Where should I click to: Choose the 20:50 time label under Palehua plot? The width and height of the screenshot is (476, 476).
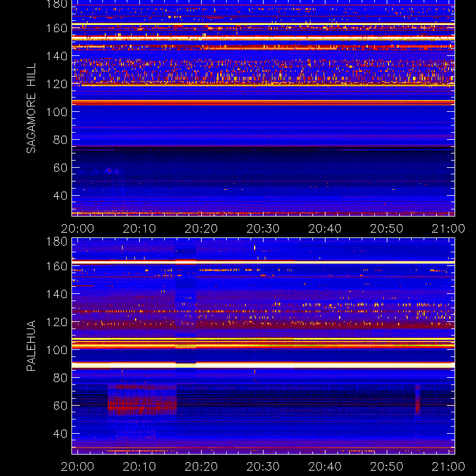point(387,466)
